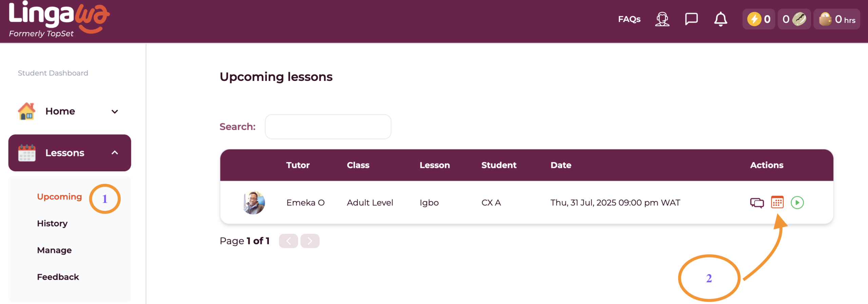Image resolution: width=868 pixels, height=304 pixels.
Task: Click the lightning energy points badge
Action: click(x=758, y=19)
